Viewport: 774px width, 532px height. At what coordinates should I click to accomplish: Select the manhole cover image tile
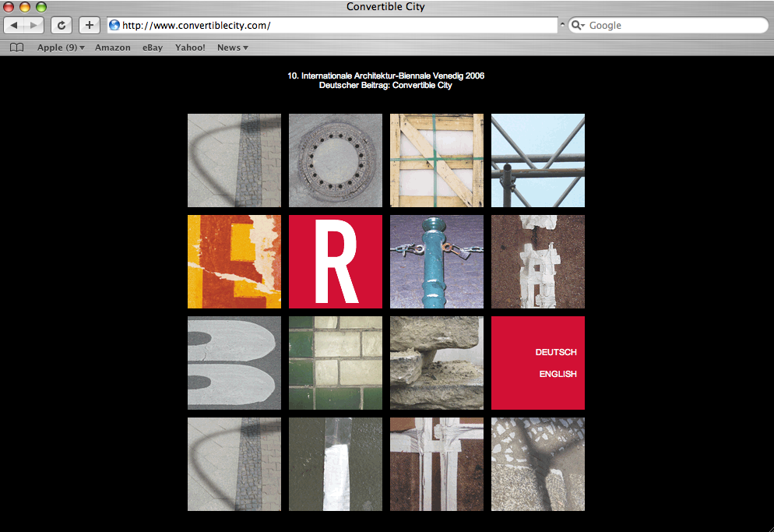pos(336,160)
